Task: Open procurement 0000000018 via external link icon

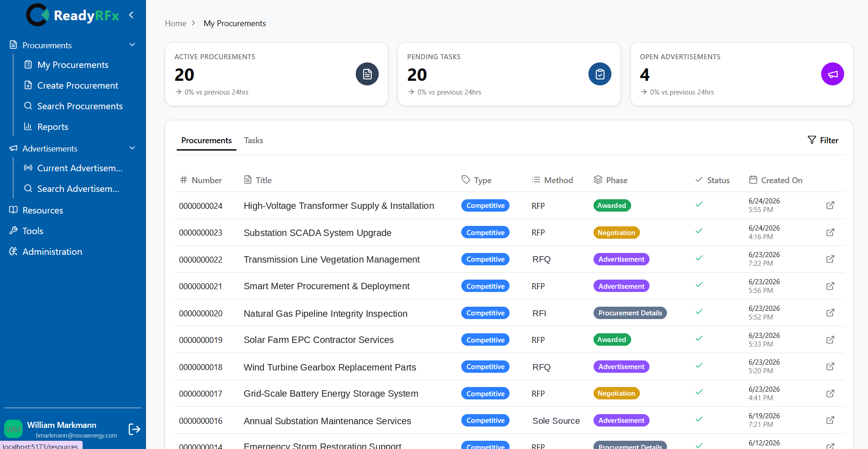Action: 830,366
